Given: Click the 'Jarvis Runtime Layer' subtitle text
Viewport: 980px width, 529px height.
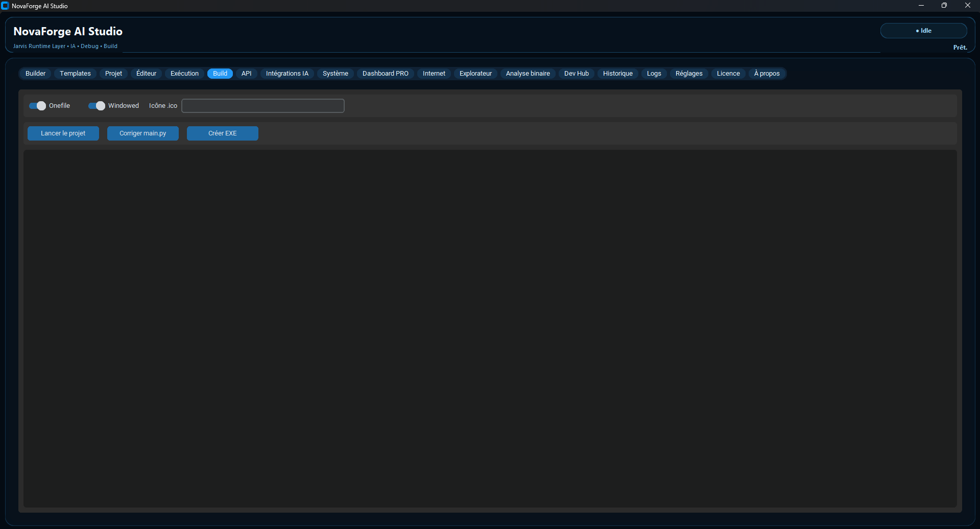Looking at the screenshot, I should click(39, 46).
